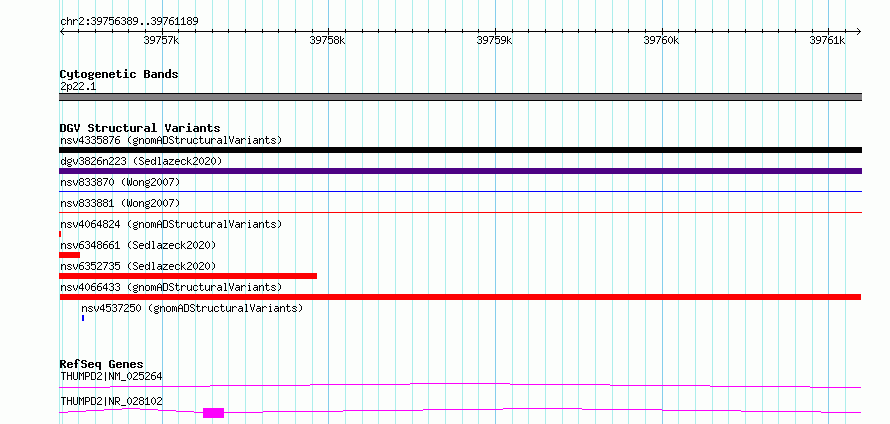Click the 39759k ruler tick label
This screenshot has height=424, width=890.
(x=494, y=40)
